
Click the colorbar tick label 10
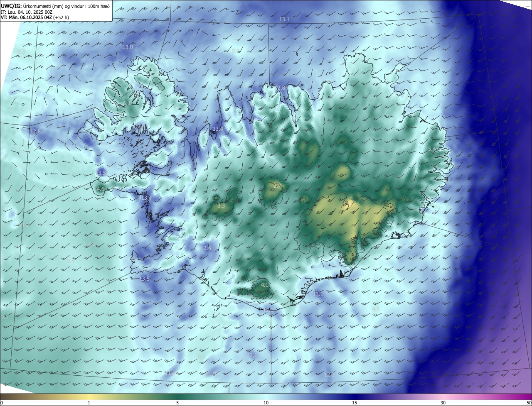[x=266, y=403]
